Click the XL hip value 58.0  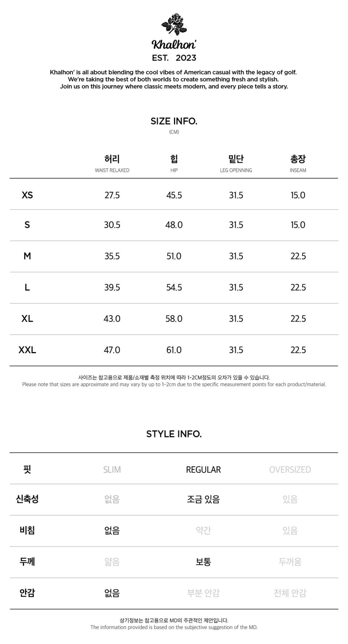174,319
